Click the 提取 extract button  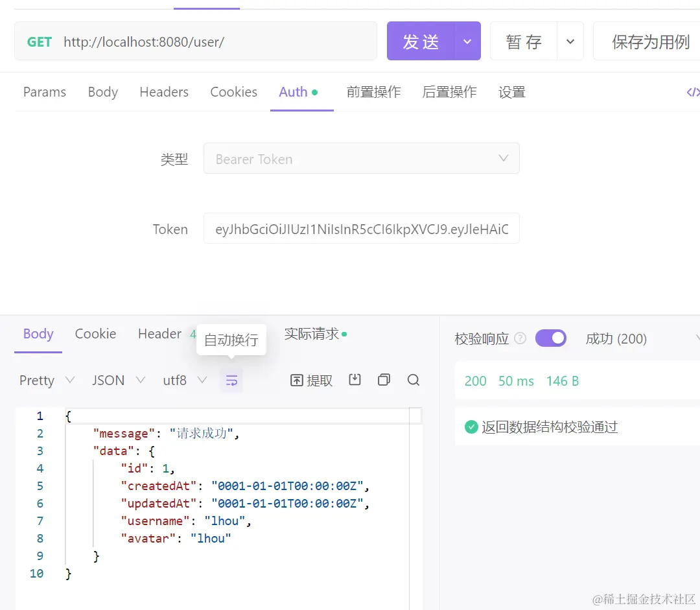pos(311,381)
